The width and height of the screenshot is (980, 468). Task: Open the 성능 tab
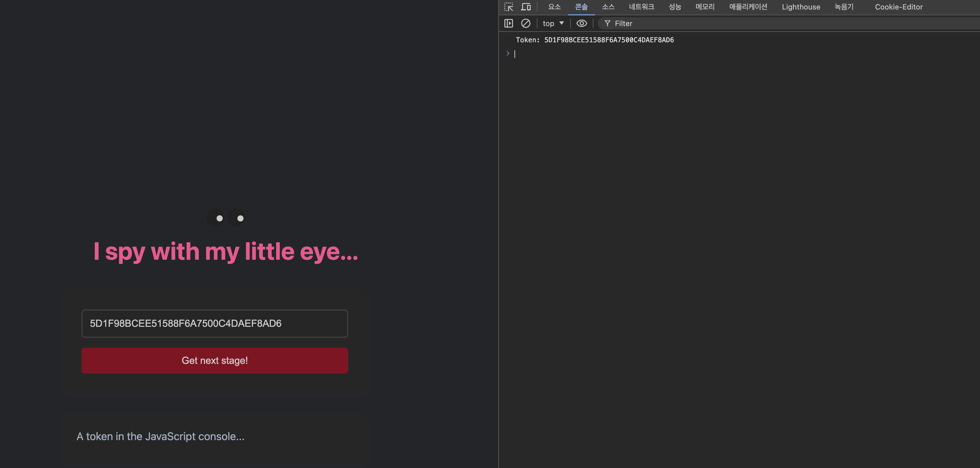pos(675,7)
